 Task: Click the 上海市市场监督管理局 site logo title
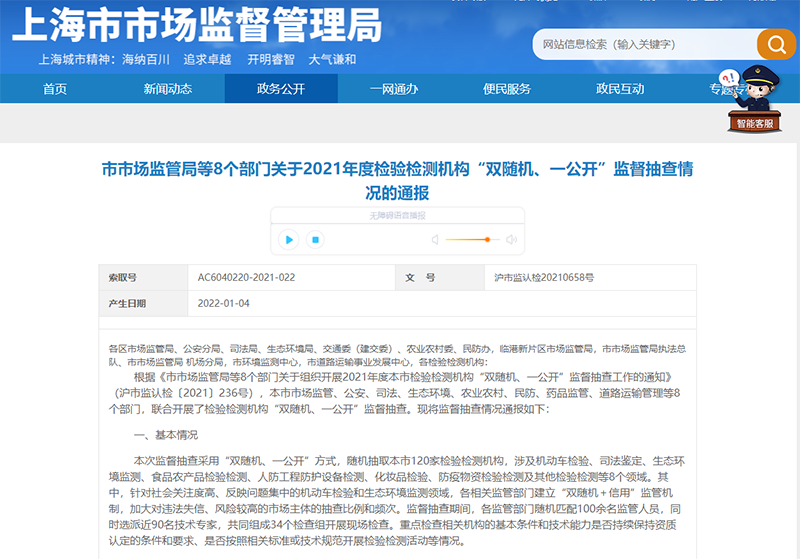[197, 25]
